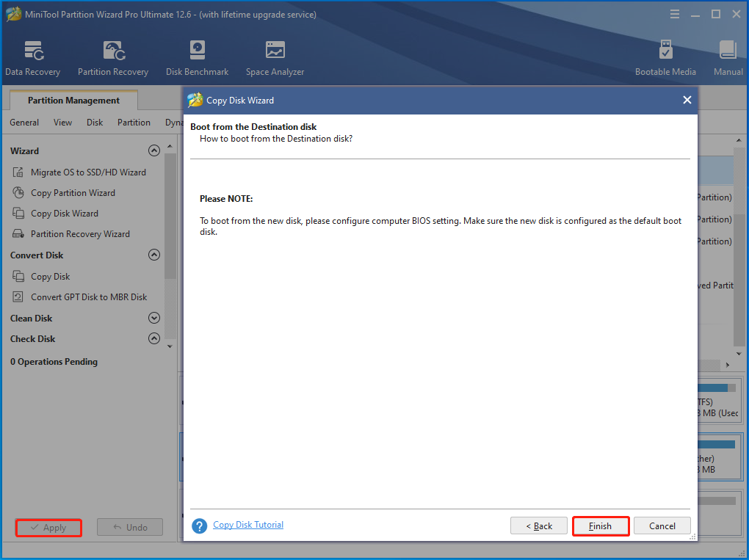Click the Convert GPT Disk to MBR icon
This screenshot has width=749, height=560.
(18, 297)
